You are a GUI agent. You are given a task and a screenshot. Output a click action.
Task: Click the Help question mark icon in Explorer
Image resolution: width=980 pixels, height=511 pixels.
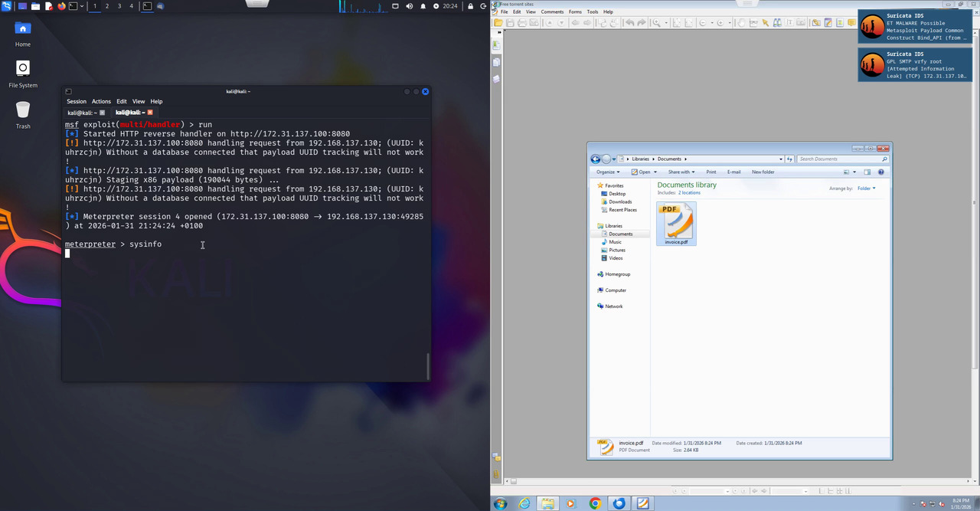pyautogui.click(x=881, y=172)
